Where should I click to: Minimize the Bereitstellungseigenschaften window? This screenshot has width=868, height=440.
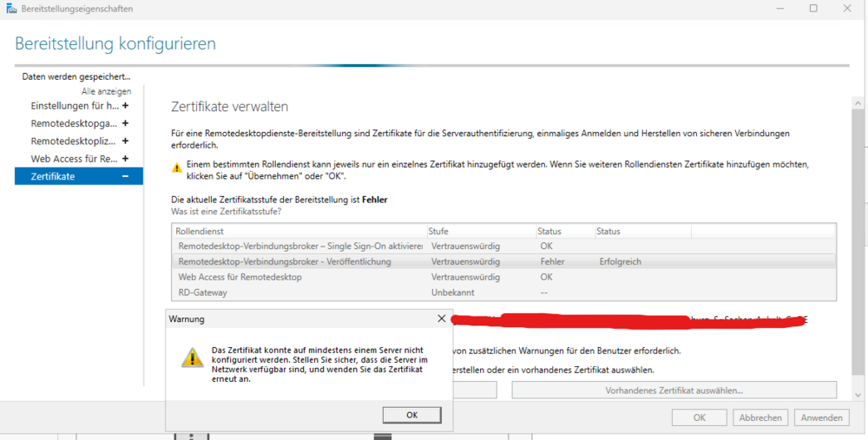777,9
